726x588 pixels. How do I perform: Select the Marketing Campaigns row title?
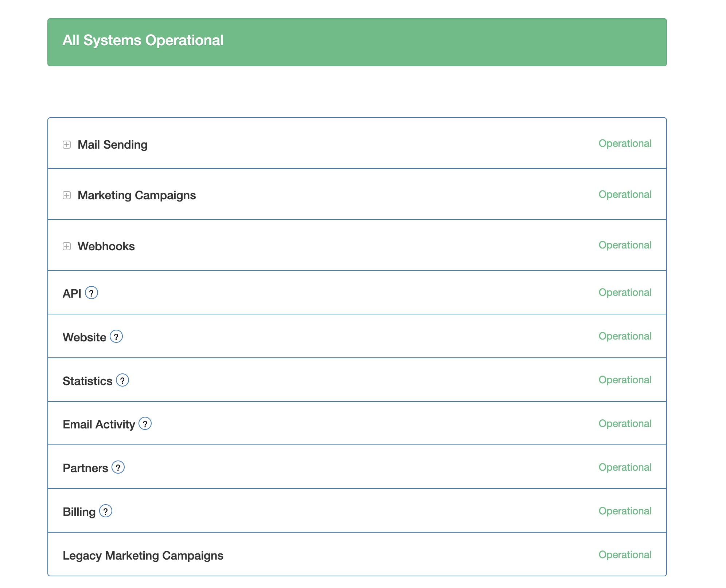[x=137, y=195]
